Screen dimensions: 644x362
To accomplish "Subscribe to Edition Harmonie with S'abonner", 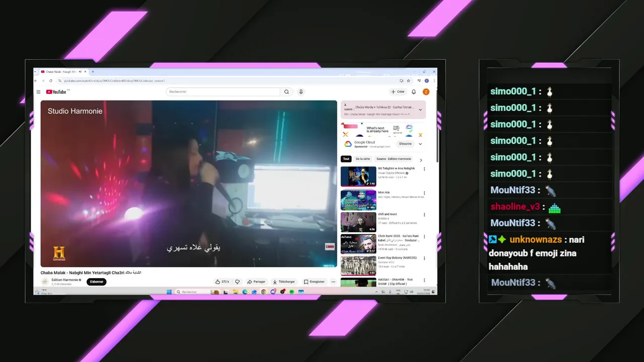I will coord(96,282).
